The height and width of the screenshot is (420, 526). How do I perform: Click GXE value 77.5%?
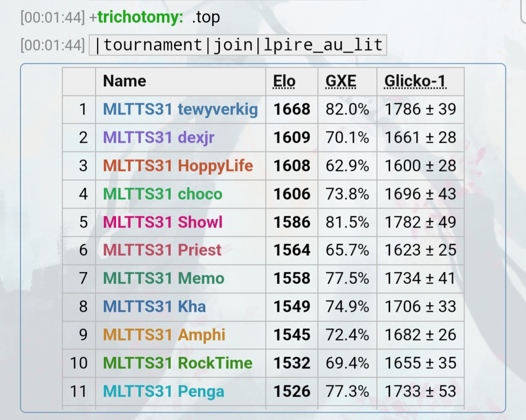(x=347, y=278)
